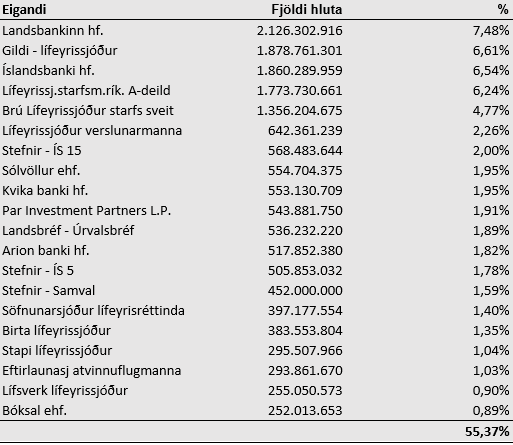Screen dimensions: 513x445
Task: Click Stefnir - Samval share count 452.000.000
Action: coord(305,291)
